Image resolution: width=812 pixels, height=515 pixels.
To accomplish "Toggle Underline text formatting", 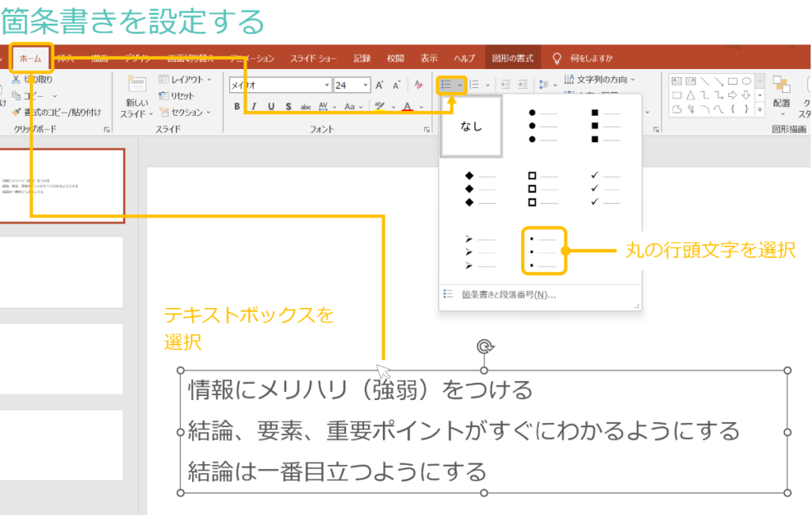I will (270, 106).
